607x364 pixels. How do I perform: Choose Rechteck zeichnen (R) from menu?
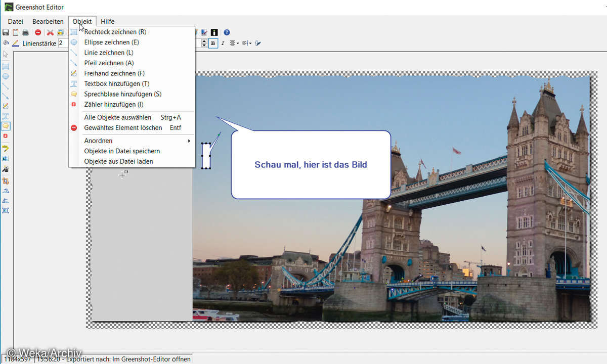pos(132,32)
